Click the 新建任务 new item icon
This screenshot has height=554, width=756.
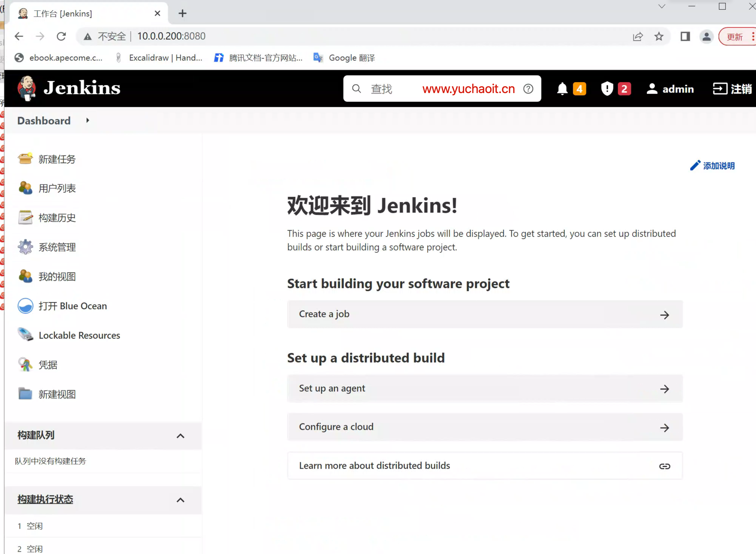click(25, 159)
